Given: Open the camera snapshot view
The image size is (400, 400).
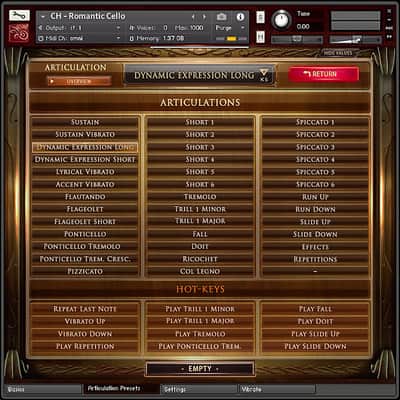Looking at the screenshot, I should point(222,17).
